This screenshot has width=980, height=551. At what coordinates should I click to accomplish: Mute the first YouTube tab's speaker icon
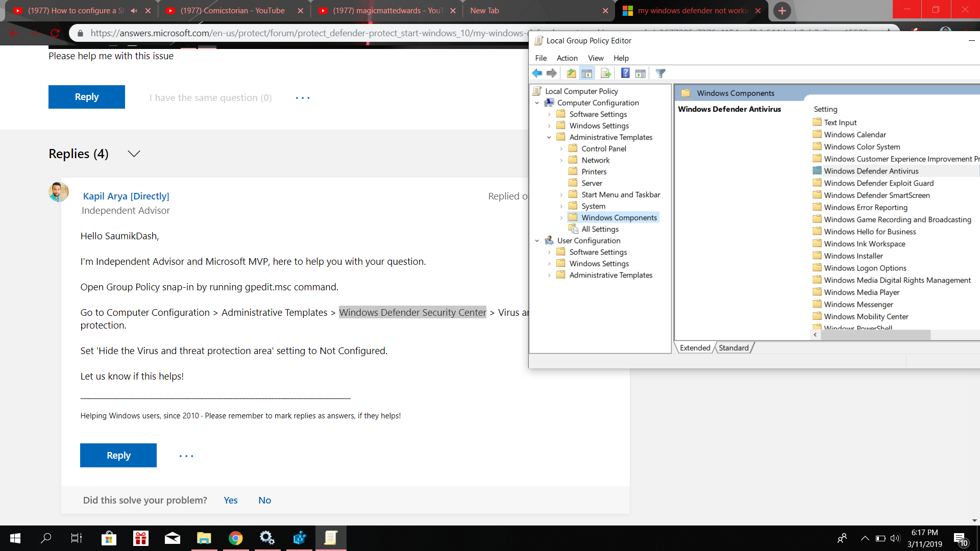point(134,11)
